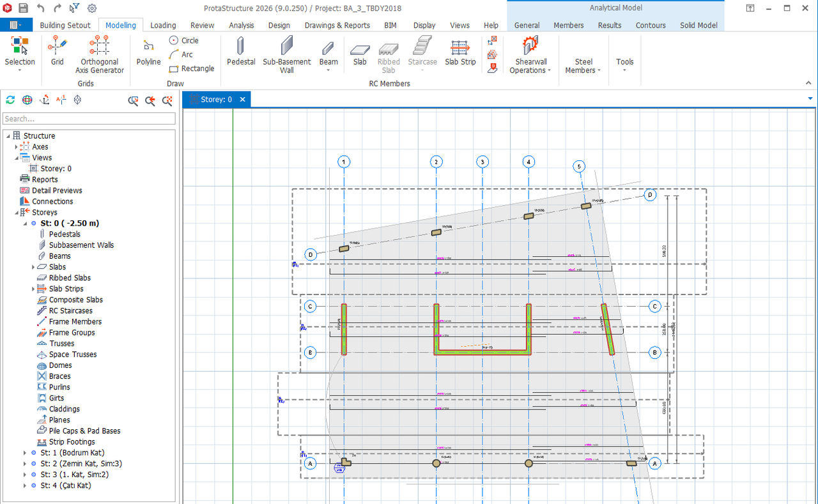The width and height of the screenshot is (818, 504).
Task: Expand the St: 1 (Bodrum Kat) storey
Action: (x=25, y=453)
